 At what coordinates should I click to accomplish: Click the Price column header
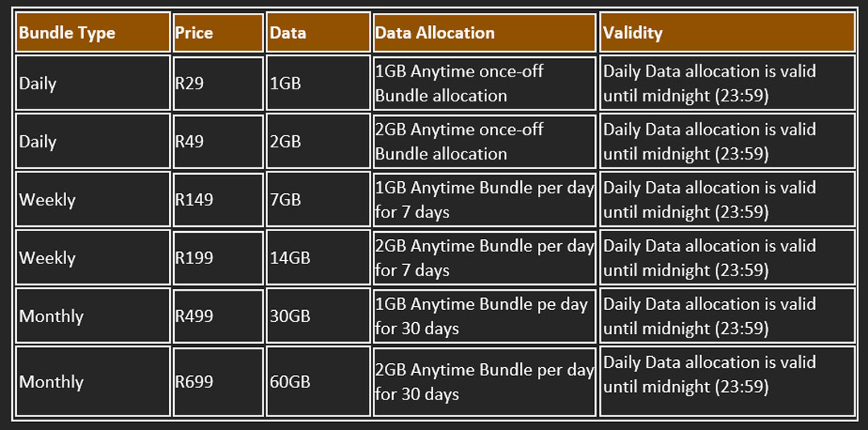tap(194, 33)
